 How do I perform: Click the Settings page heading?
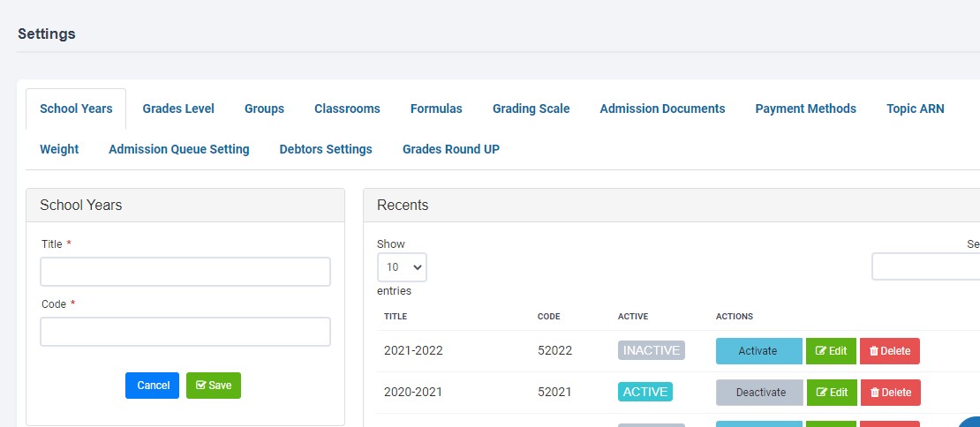47,34
